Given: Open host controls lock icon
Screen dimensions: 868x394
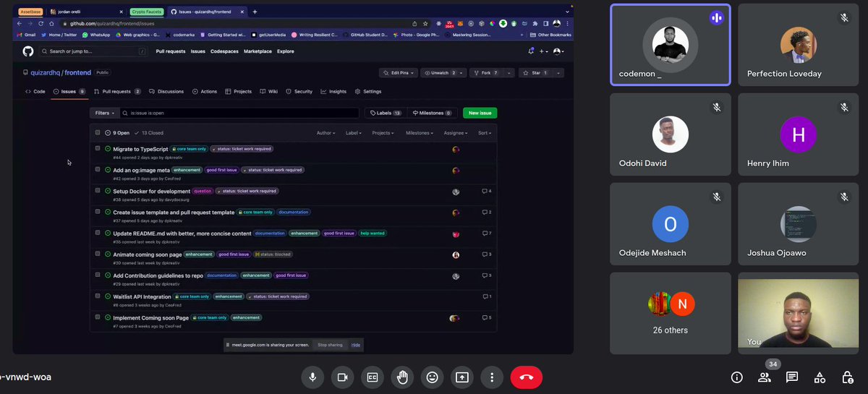Looking at the screenshot, I should click(847, 377).
